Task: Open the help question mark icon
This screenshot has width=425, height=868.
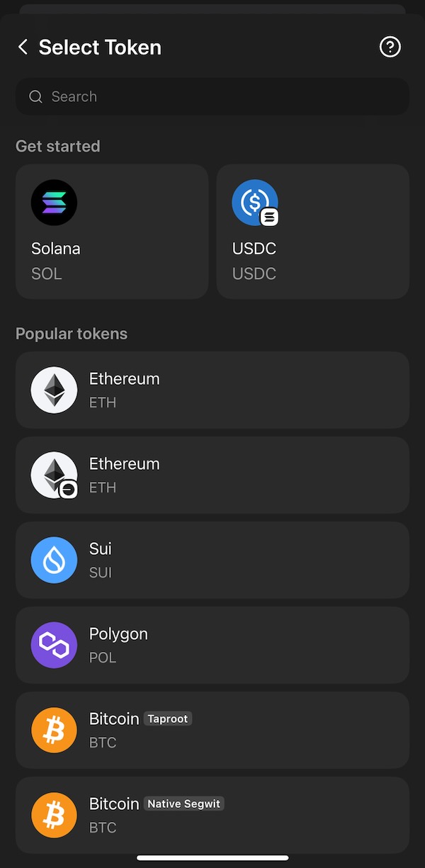Action: (390, 47)
